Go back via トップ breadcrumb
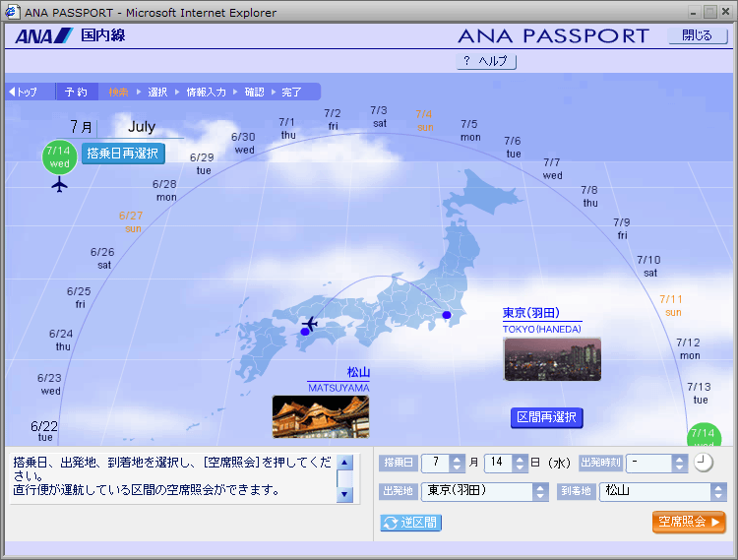 (23, 92)
